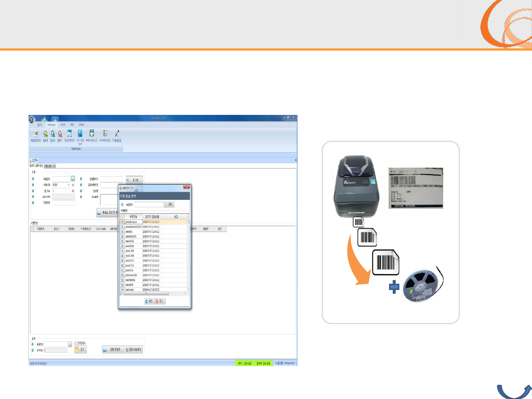Image resolution: width=532 pixels, height=399 pixels.
Task: Select the 릴등록 document tab
Action: coord(34,160)
